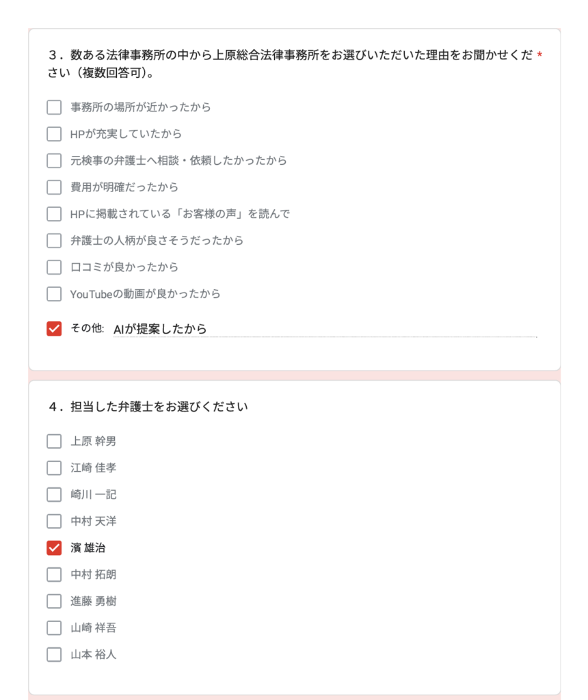Check the '山本 裕人' option
Viewport: 588px width, 700px height.
[x=54, y=655]
